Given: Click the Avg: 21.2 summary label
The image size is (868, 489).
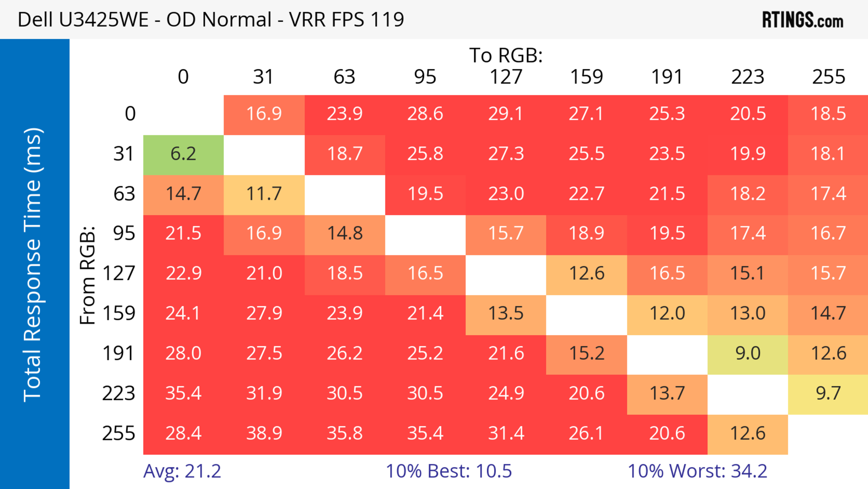Looking at the screenshot, I should click(182, 471).
